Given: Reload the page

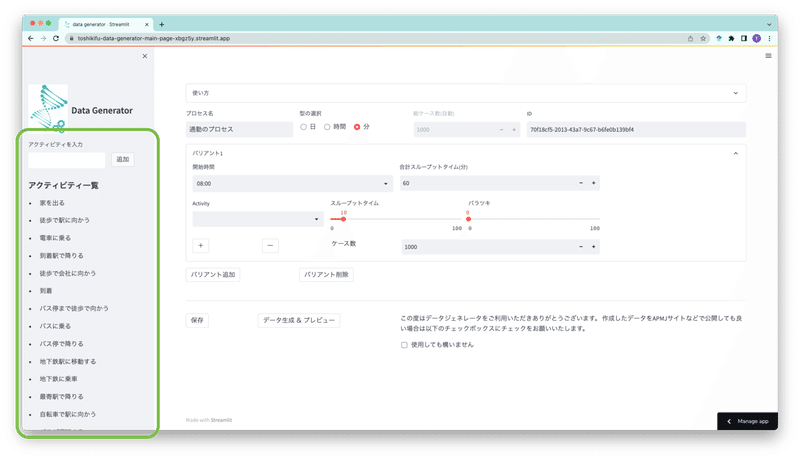Looking at the screenshot, I should (56, 38).
